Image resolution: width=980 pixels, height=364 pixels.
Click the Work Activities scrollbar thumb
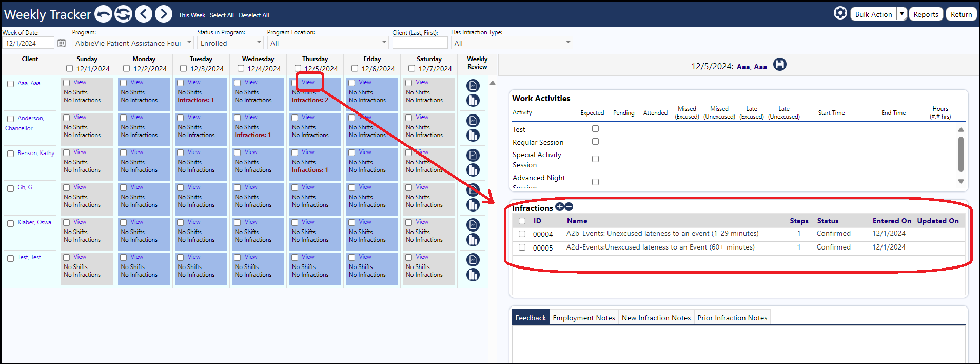coord(961,154)
